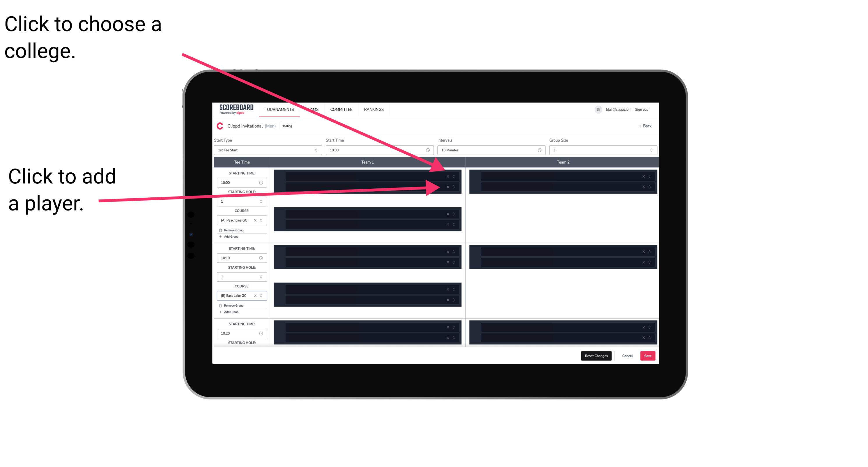Viewport: 868px width, 467px height.
Task: Click the settings icon on Intervals field
Action: coord(538,150)
